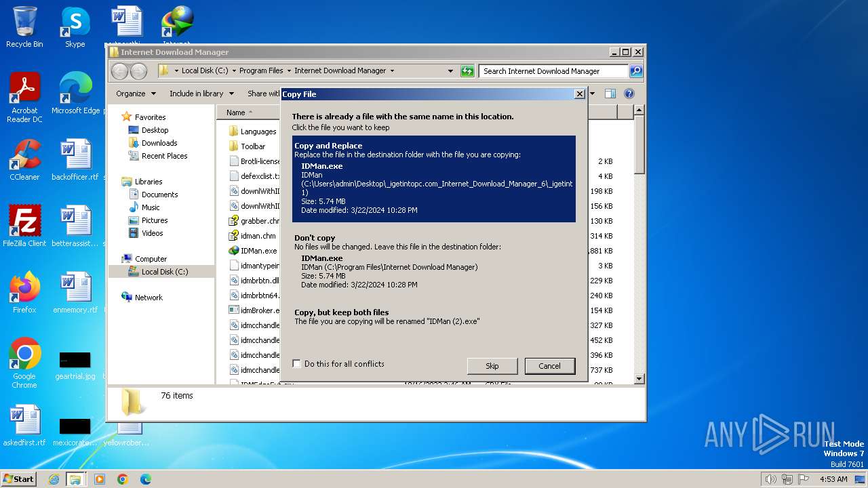The image size is (868, 488).
Task: Open betterassist document on desktop
Action: pyautogui.click(x=75, y=226)
